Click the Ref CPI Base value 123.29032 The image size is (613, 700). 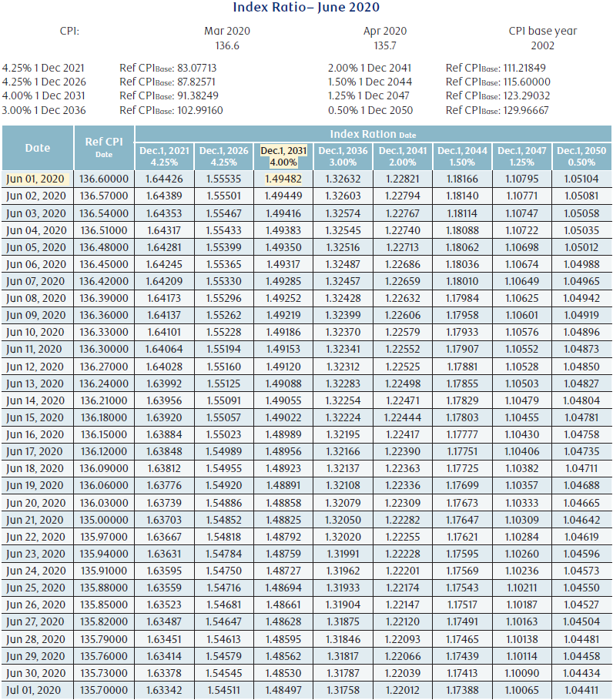tap(527, 95)
